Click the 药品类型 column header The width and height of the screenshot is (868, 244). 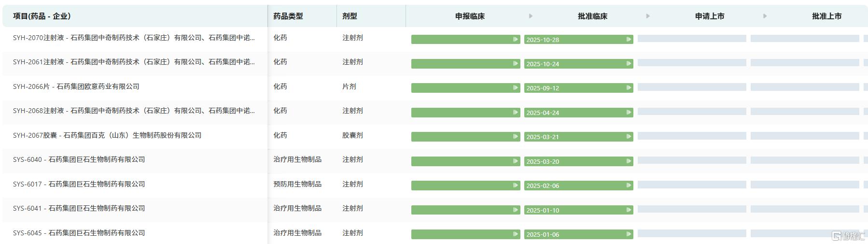288,16
